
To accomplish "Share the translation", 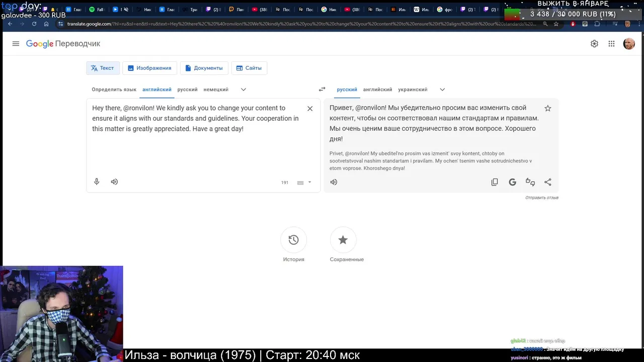I will coord(548,182).
